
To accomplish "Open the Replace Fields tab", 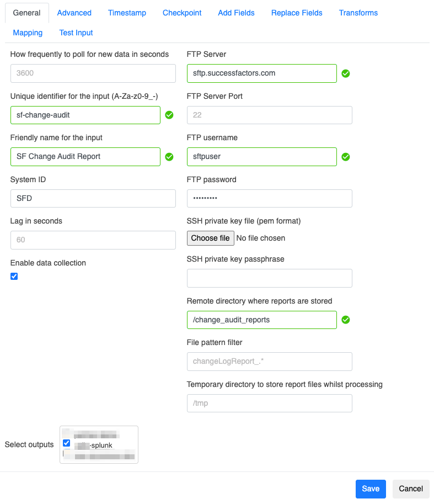I will (x=296, y=12).
